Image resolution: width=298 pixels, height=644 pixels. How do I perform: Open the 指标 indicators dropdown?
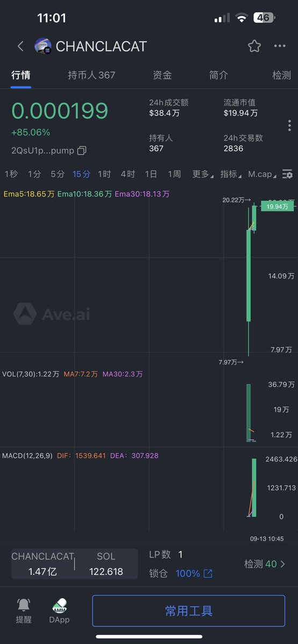coord(231,174)
